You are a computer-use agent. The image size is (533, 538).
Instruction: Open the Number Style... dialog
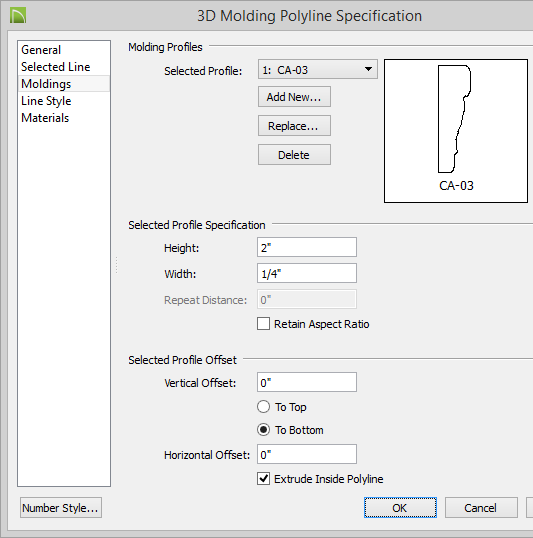[x=61, y=507]
